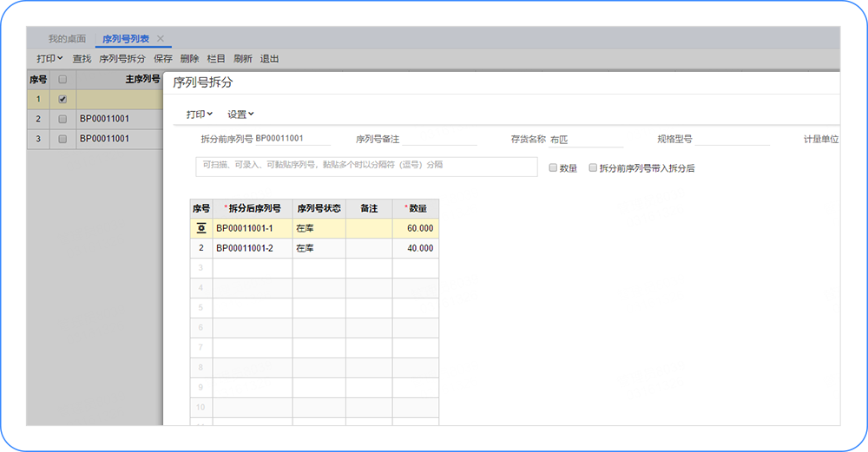Click 备注 cell of row BP00011001-1

pos(369,228)
